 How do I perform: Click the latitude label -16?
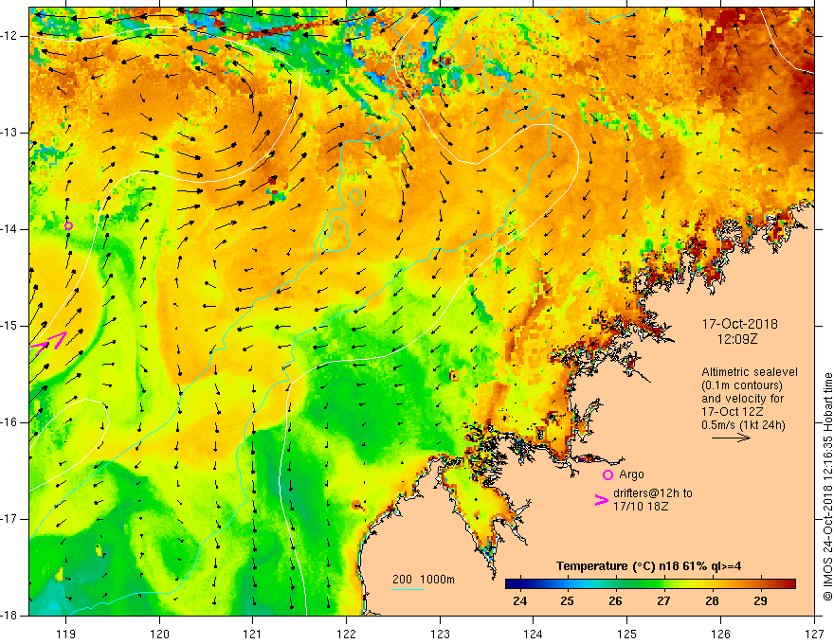pos(9,422)
